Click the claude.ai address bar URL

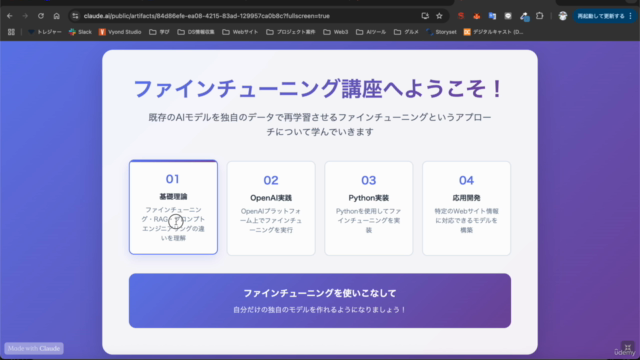[x=207, y=16]
